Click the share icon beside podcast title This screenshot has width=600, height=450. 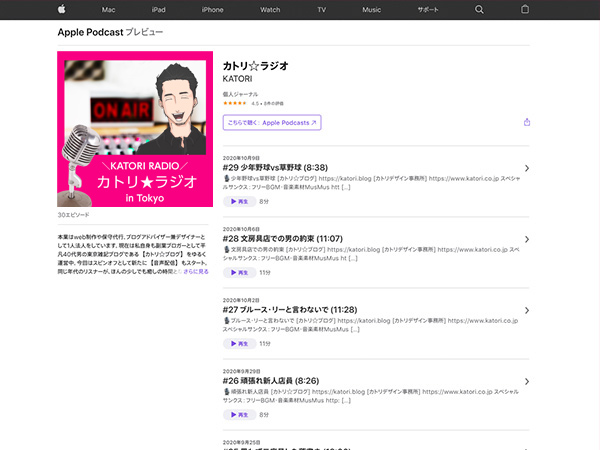click(x=526, y=122)
